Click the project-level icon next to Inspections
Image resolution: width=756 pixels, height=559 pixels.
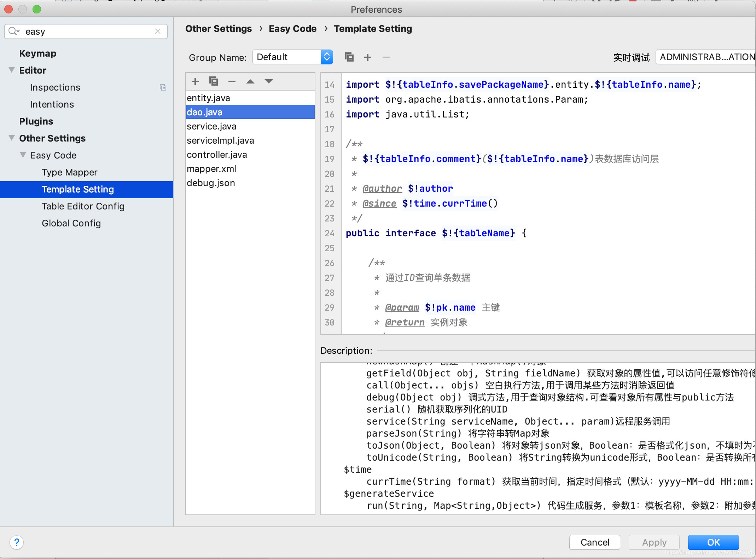[x=163, y=87]
